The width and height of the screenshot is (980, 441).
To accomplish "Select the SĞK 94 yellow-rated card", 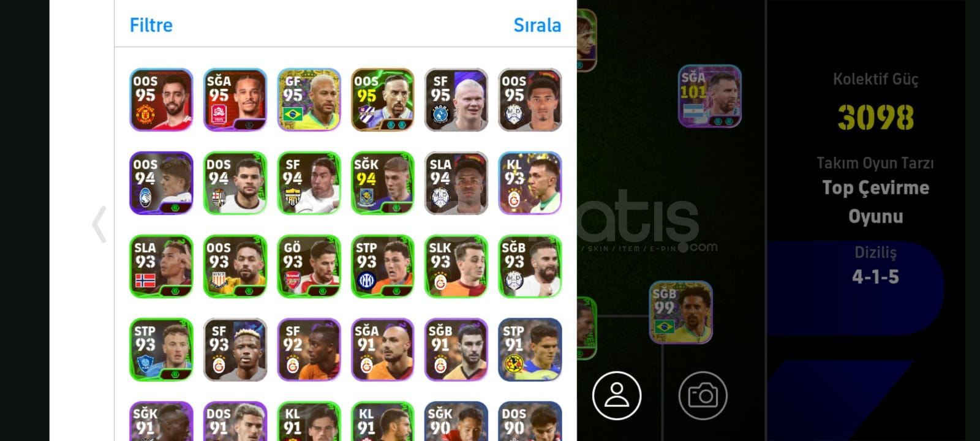I will click(383, 183).
